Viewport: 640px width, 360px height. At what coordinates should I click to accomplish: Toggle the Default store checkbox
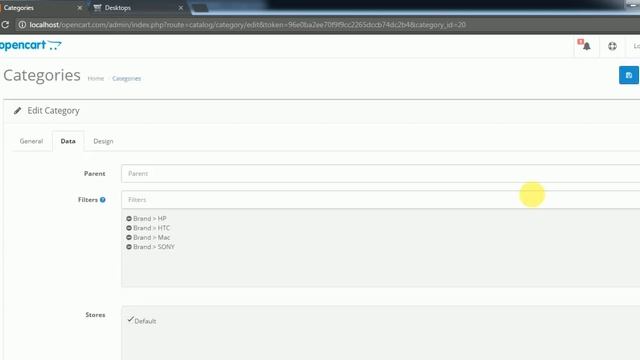tap(130, 320)
